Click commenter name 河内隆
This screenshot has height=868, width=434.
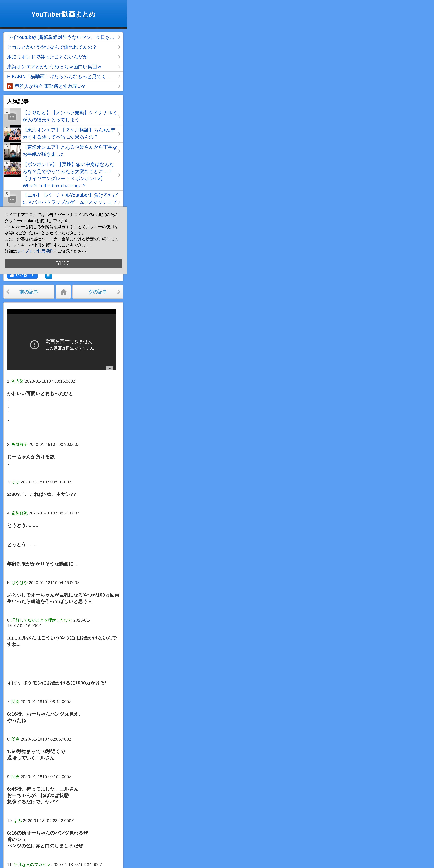click(x=18, y=381)
